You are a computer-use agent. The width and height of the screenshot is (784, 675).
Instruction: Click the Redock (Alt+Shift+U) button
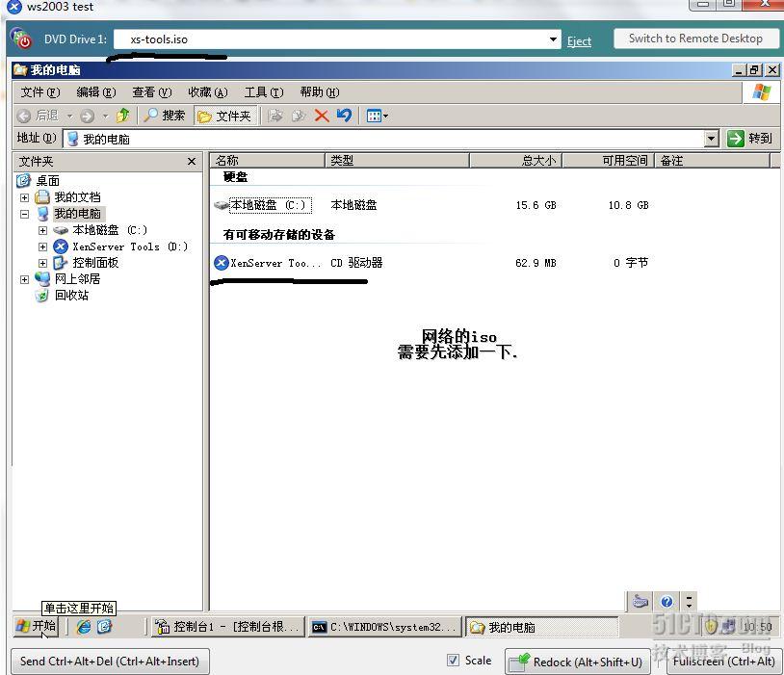[x=577, y=662]
